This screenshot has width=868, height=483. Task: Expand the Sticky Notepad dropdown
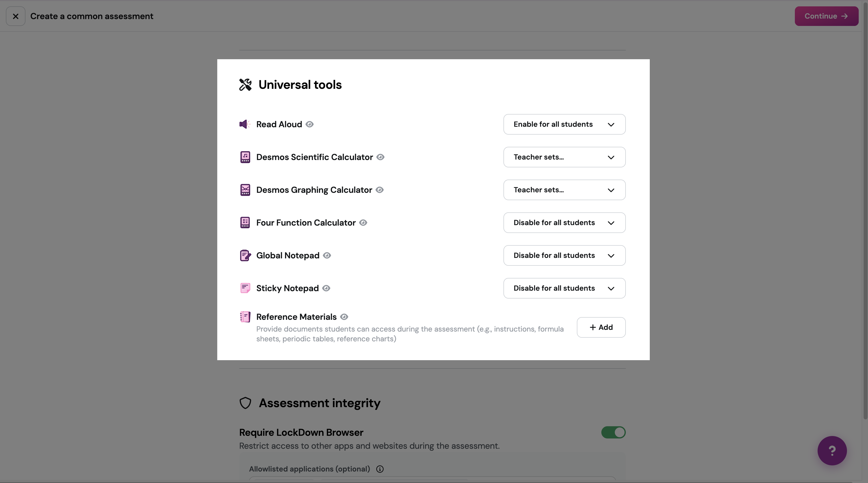point(564,288)
